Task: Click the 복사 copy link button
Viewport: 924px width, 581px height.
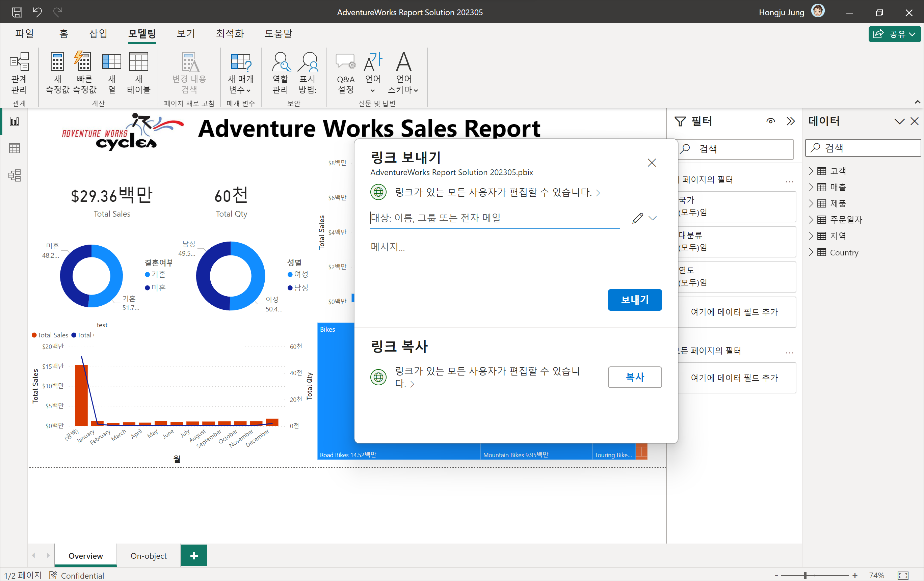Action: click(x=634, y=377)
